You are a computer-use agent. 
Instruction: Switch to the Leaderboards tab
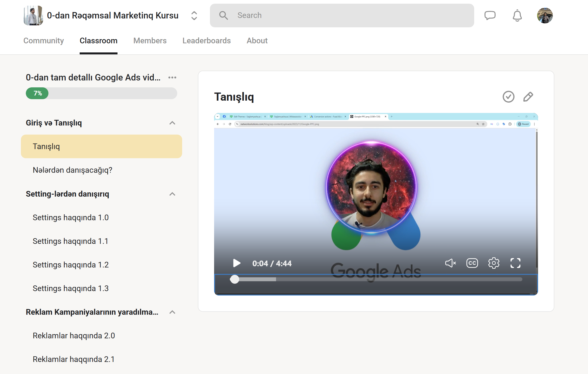206,41
